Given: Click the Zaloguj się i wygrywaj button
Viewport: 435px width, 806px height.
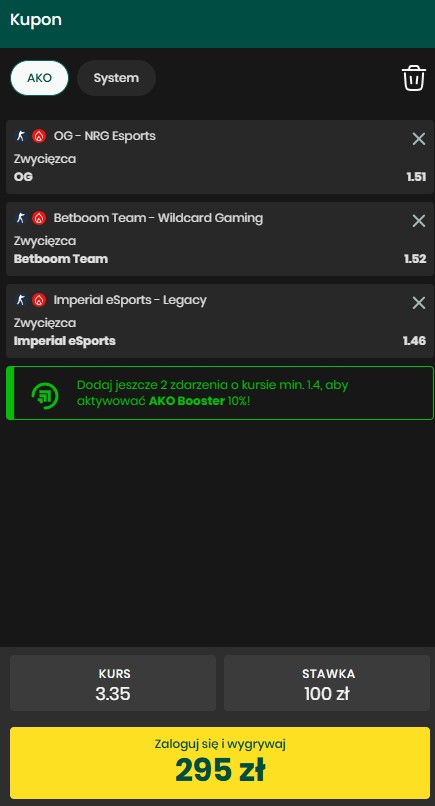Looking at the screenshot, I should pyautogui.click(x=220, y=763).
